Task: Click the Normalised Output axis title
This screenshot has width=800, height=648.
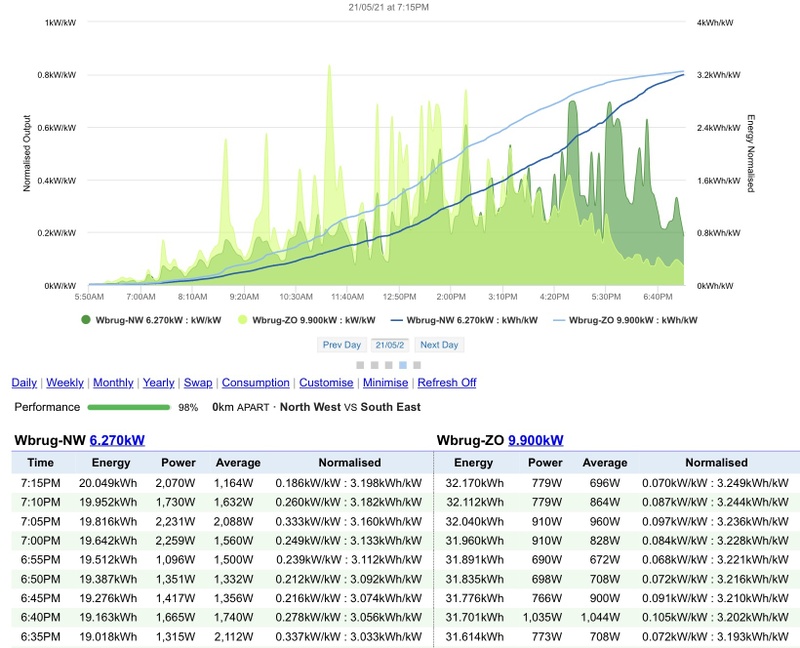Action: 27,153
